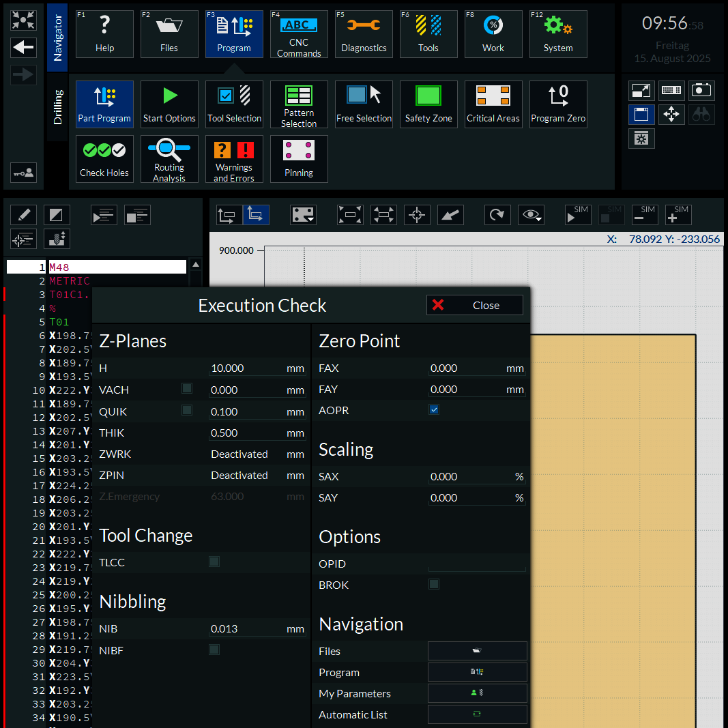This screenshot has width=728, height=728.
Task: Enable the TLCC checkbox
Action: [214, 562]
